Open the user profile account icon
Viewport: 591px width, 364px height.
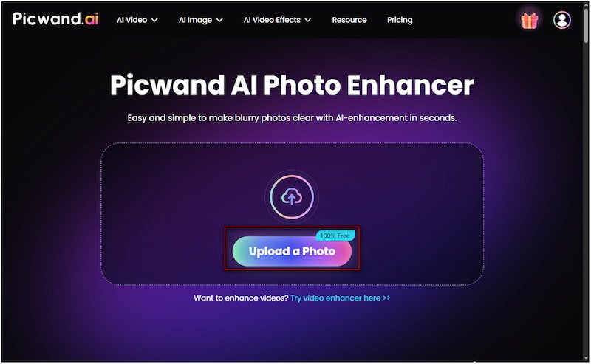[x=561, y=20]
